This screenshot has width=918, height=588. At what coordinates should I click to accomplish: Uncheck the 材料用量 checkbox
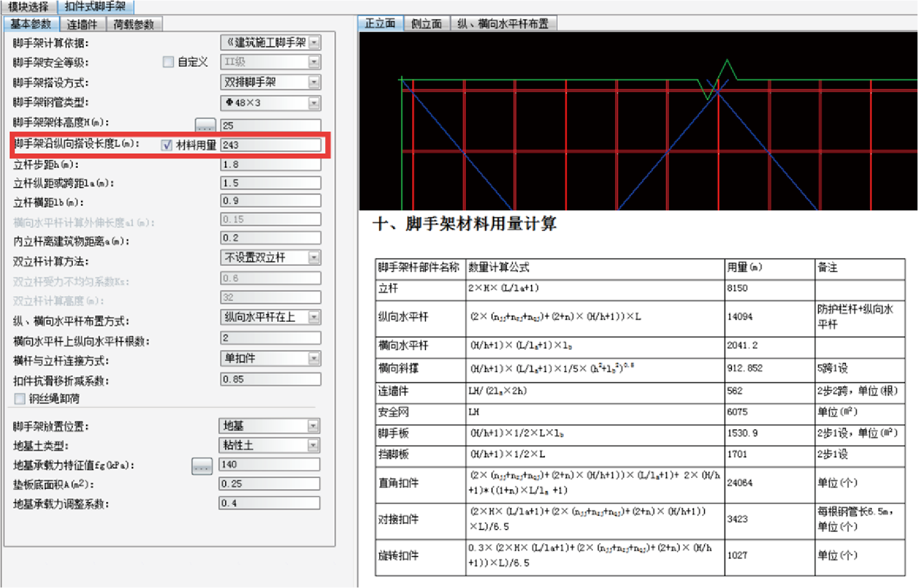click(x=167, y=145)
